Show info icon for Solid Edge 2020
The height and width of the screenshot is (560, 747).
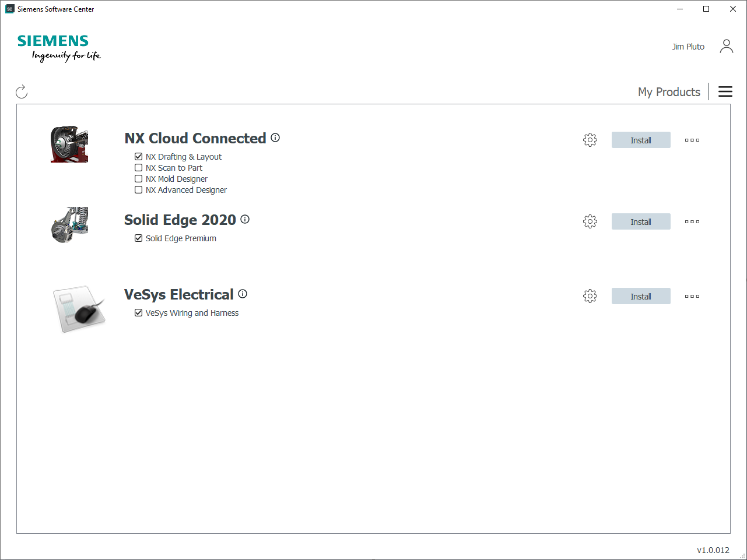click(x=245, y=219)
